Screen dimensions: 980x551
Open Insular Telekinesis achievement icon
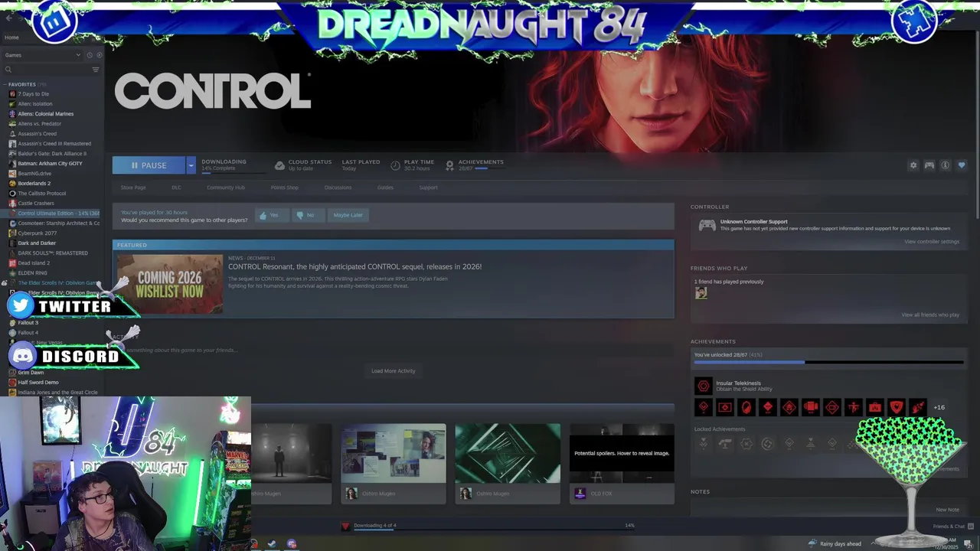(x=703, y=386)
